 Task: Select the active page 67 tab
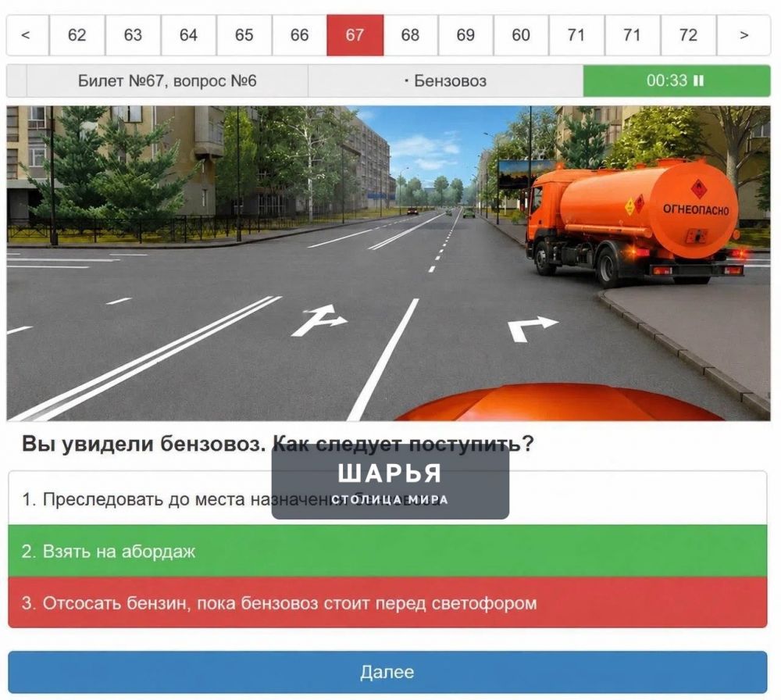[x=355, y=35]
